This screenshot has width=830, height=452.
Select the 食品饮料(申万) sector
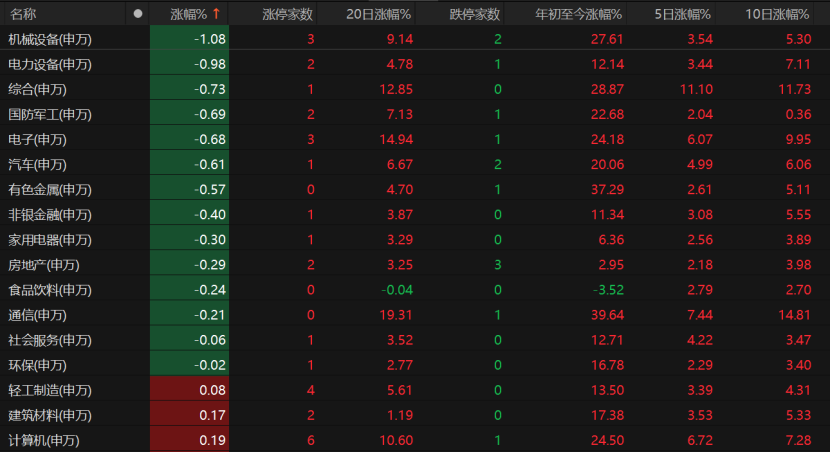tap(50, 289)
